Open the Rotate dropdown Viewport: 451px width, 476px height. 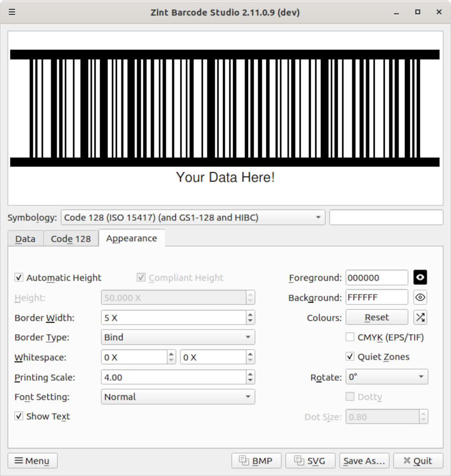tap(386, 377)
